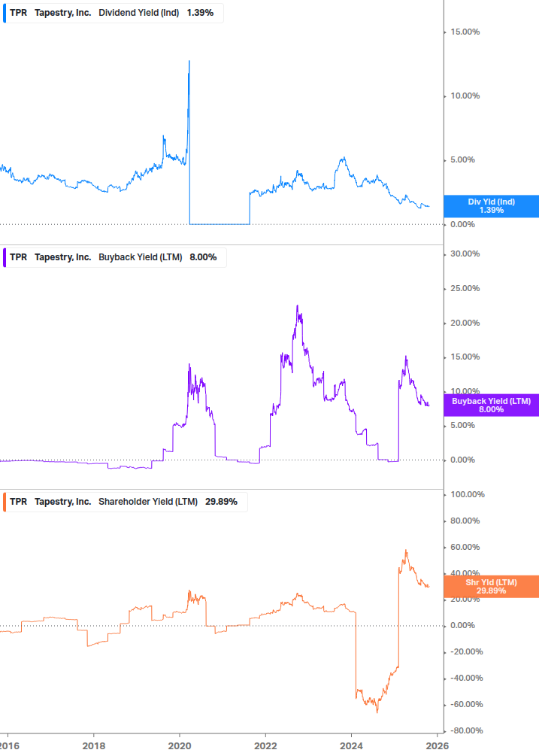Image resolution: width=539 pixels, height=756 pixels.
Task: Click the 2020 label on the time axis
Action: 180,745
